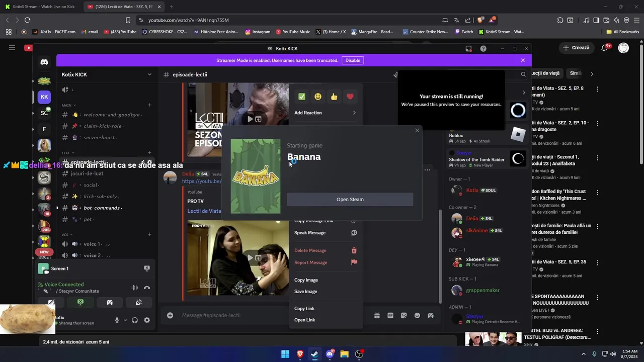
Task: Open options for SEZ. 5, EP. 35 video
Action: pyautogui.click(x=597, y=262)
